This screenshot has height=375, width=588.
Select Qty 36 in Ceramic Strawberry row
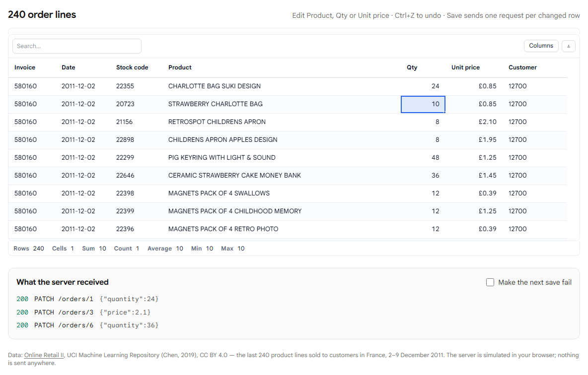[x=423, y=176]
